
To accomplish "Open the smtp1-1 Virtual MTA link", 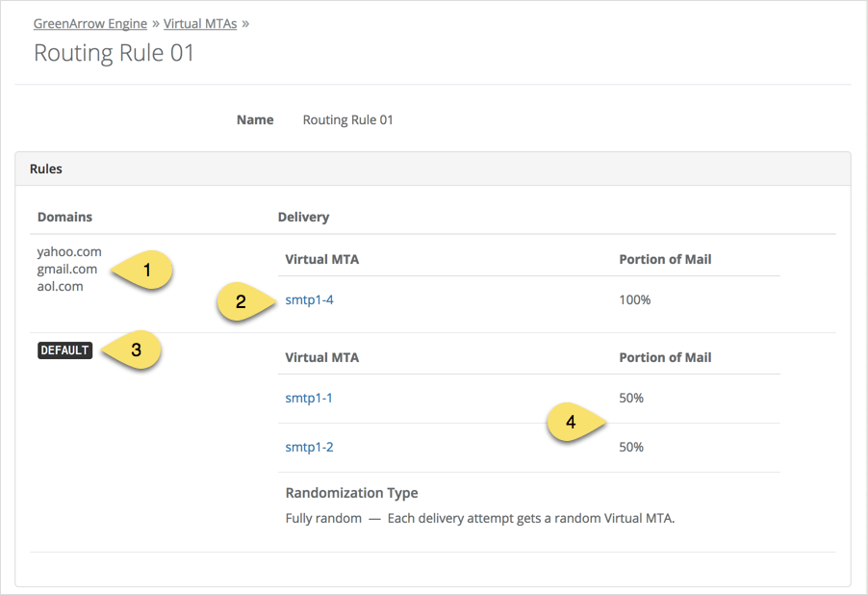I will [x=309, y=398].
